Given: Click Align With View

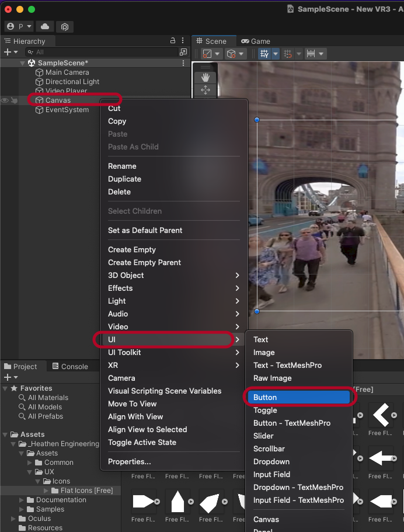Looking at the screenshot, I should (x=135, y=416).
